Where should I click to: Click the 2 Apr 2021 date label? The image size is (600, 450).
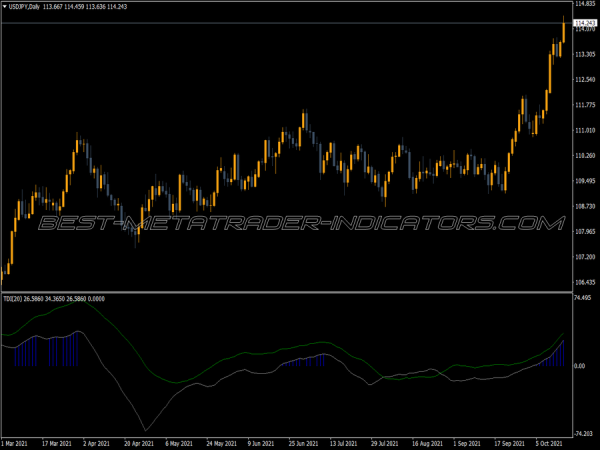(96, 443)
